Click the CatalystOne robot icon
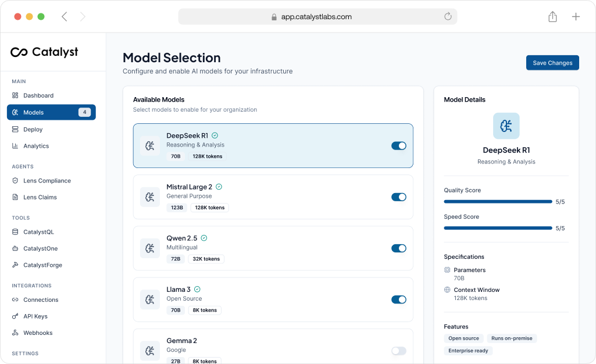The image size is (596, 364). click(x=15, y=248)
